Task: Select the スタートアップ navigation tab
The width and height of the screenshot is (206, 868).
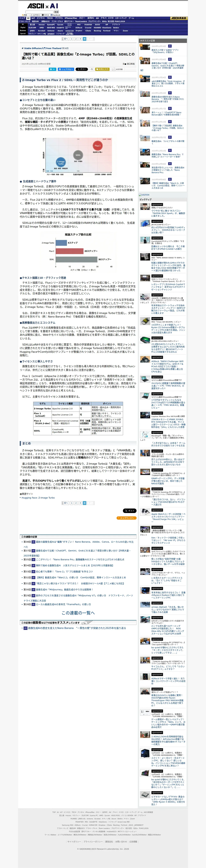Action: (x=121, y=18)
